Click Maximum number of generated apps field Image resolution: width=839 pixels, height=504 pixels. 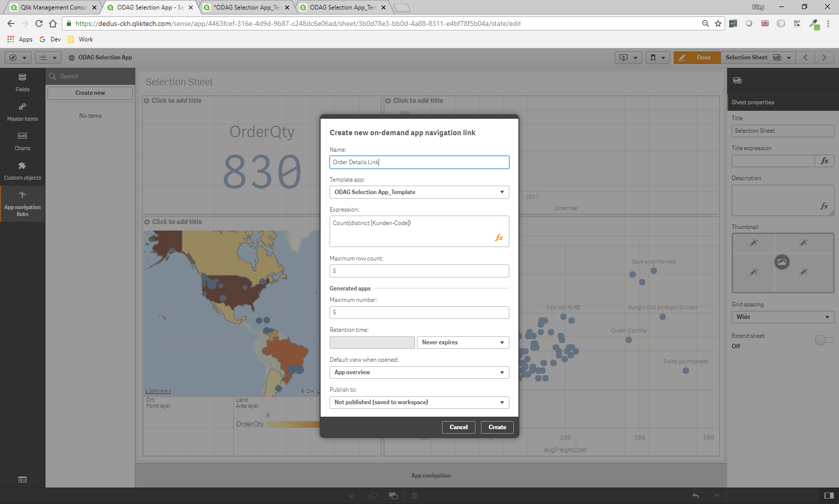pos(419,312)
